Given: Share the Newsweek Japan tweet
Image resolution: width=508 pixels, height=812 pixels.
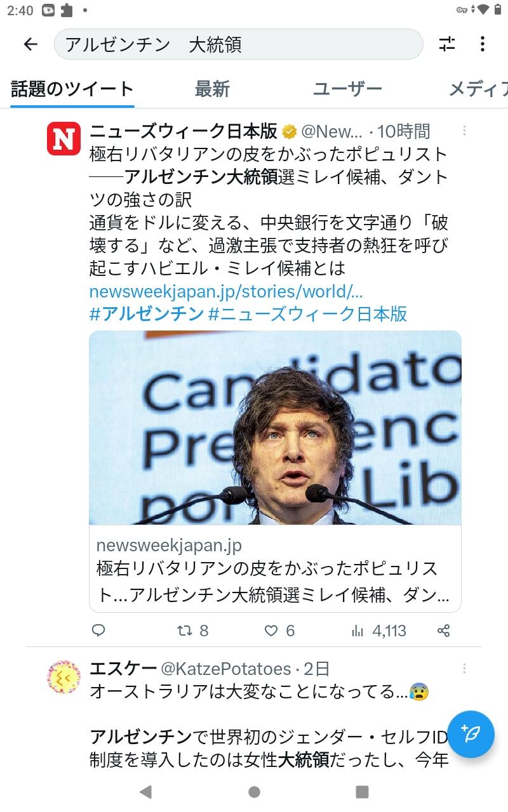Looking at the screenshot, I should tap(444, 631).
